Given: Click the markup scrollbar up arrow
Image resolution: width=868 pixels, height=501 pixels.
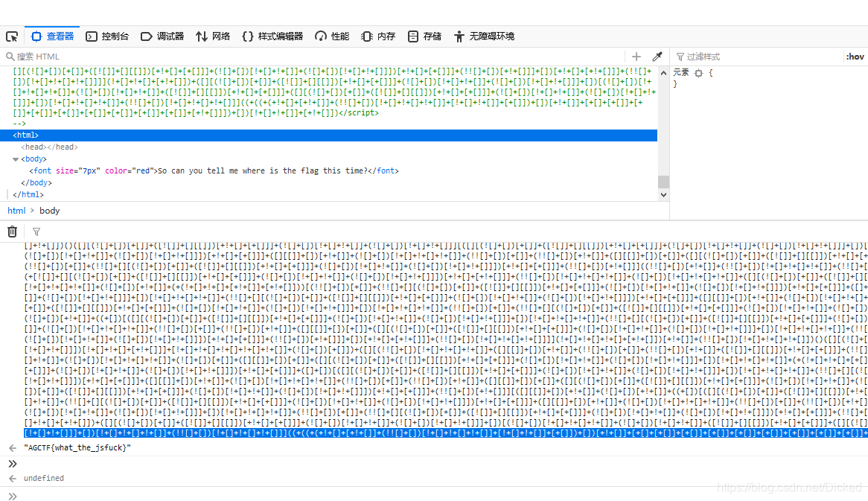Looking at the screenshot, I should (664, 72).
